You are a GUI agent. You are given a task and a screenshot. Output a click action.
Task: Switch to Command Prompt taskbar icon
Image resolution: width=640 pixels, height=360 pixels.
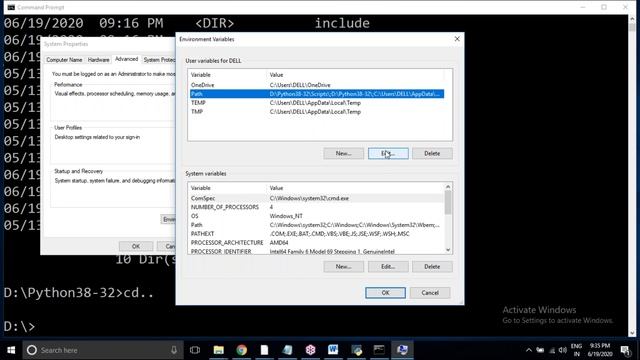pyautogui.click(x=379, y=350)
